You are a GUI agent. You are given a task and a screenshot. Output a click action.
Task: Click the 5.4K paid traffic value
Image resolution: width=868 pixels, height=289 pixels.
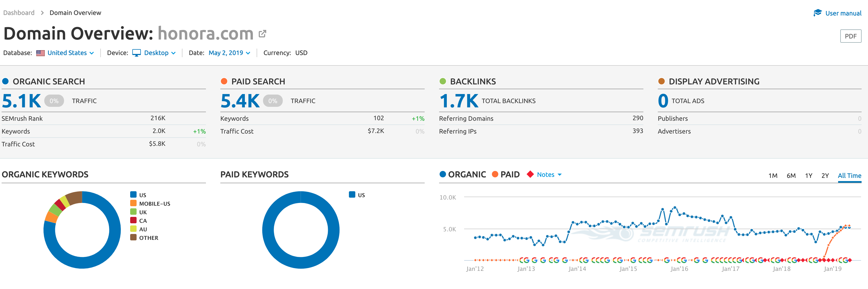(240, 101)
